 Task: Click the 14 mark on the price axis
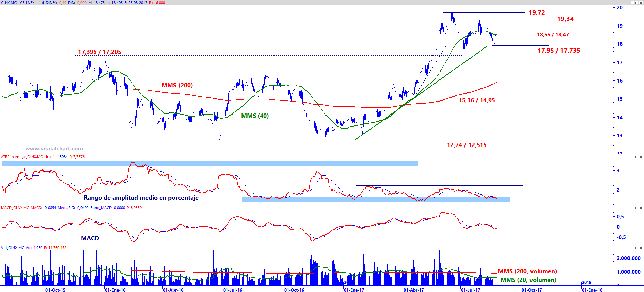pos(620,117)
